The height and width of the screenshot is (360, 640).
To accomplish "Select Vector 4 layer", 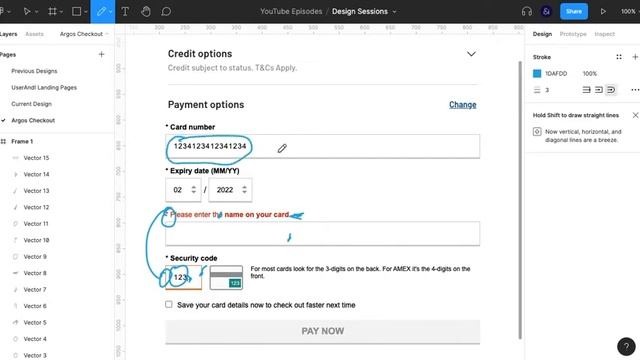I will (x=35, y=339).
